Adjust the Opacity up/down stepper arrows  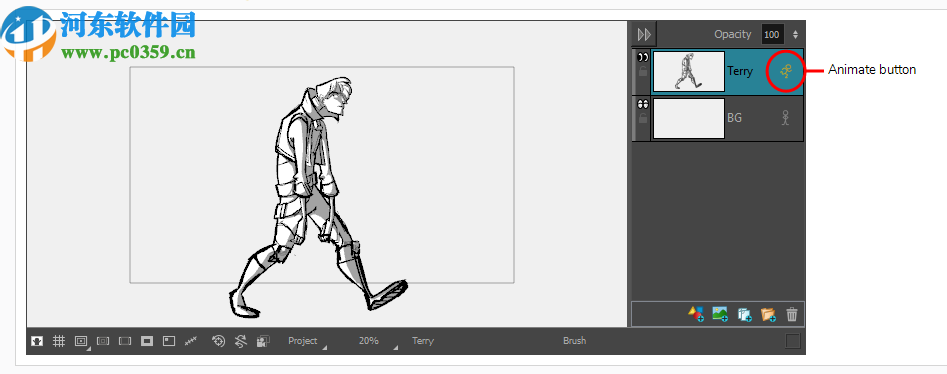795,34
